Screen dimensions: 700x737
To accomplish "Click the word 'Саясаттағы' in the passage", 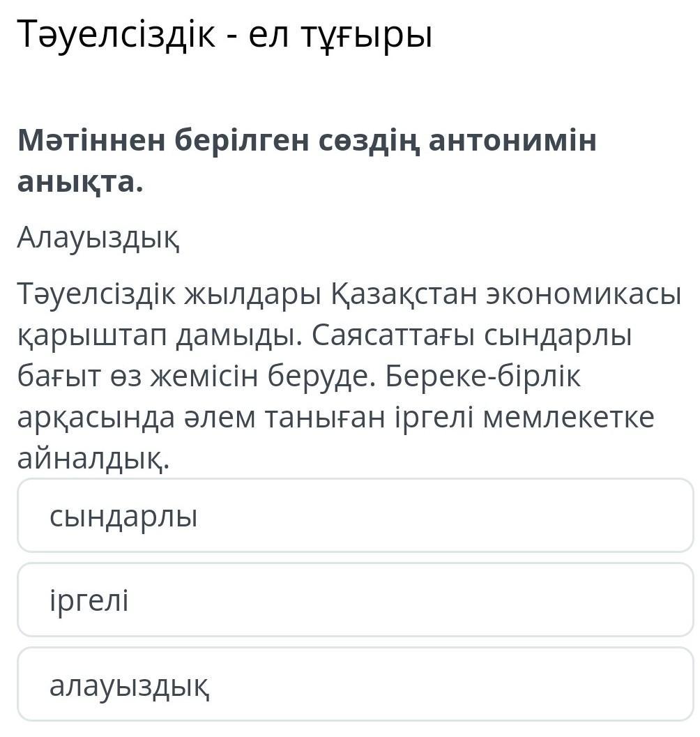I will tap(393, 337).
